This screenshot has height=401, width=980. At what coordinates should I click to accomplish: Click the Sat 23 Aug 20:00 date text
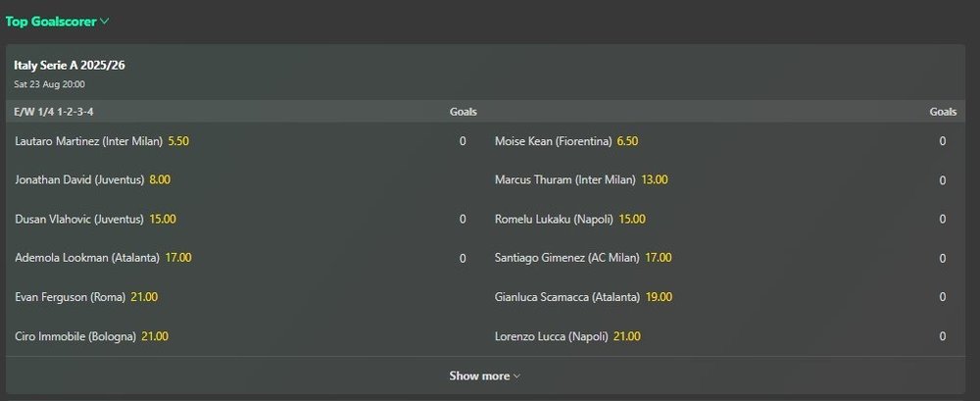tap(49, 84)
